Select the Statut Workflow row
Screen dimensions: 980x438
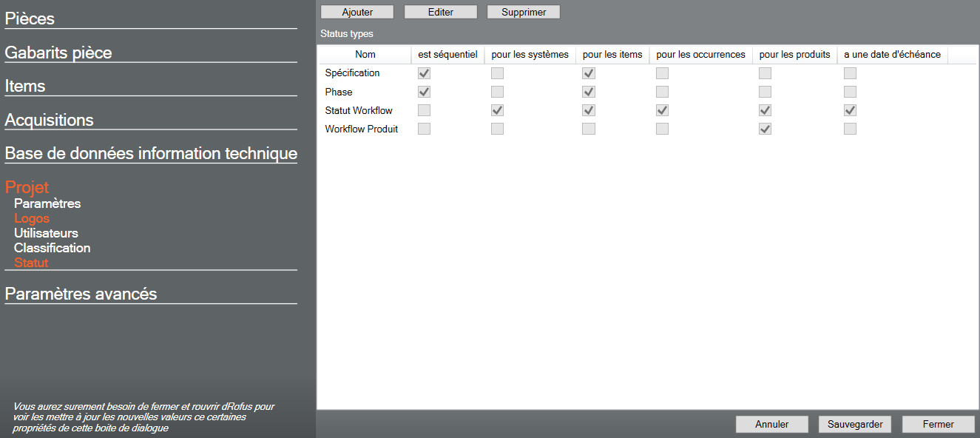tap(359, 110)
